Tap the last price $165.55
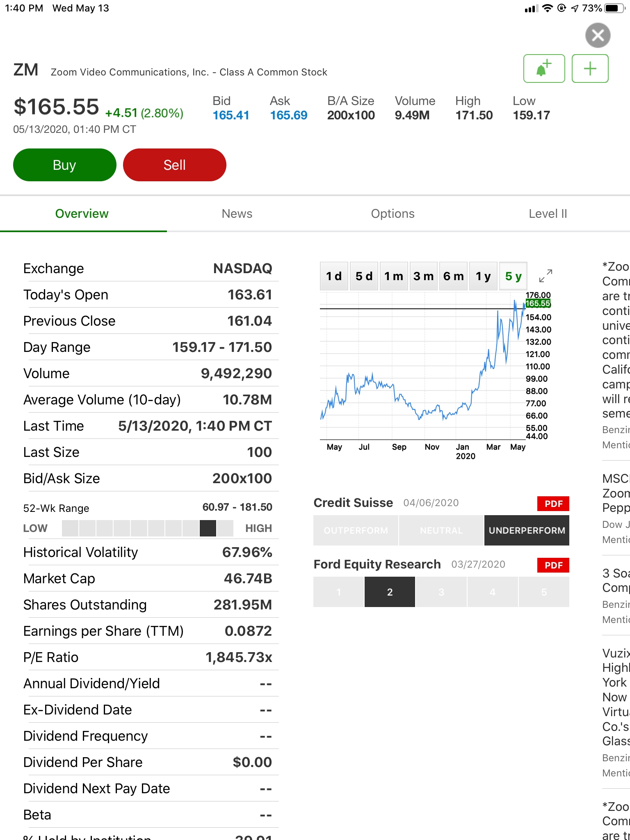Viewport: 630px width, 840px height. pos(56,107)
